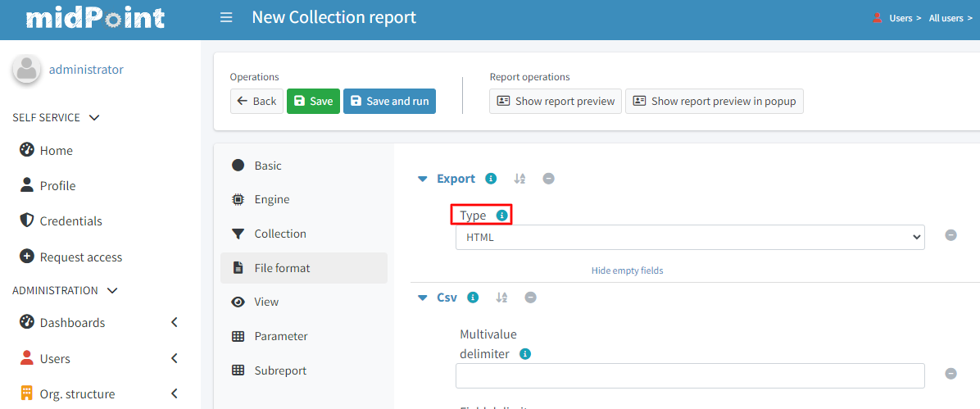Click info icon next to Csv heading
980x409 pixels.
(473, 298)
